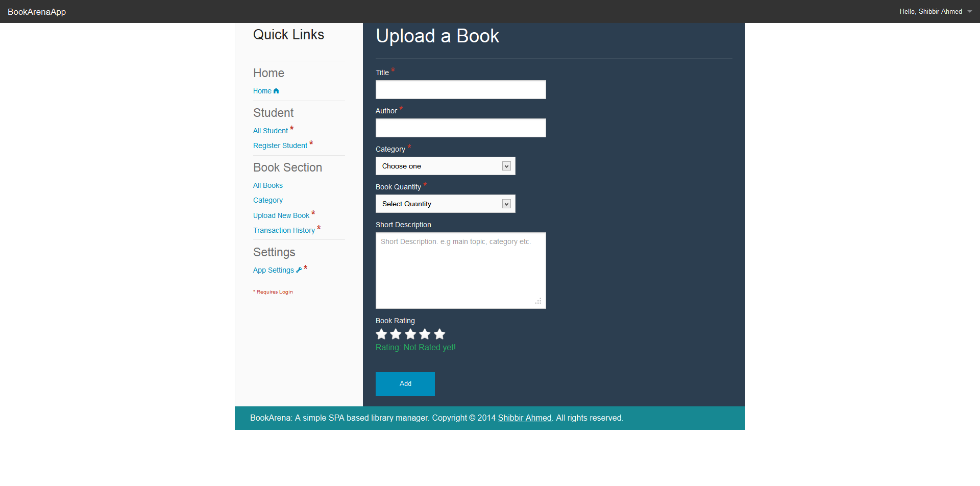Click the first rating star

381,334
